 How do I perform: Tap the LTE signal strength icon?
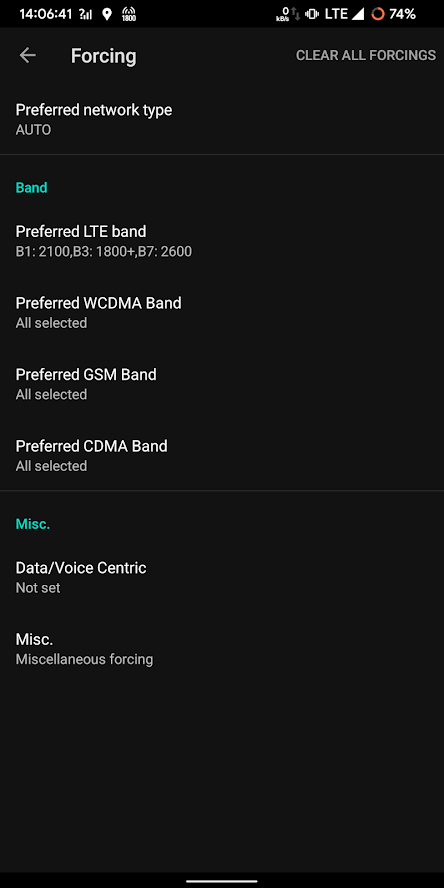pos(357,14)
